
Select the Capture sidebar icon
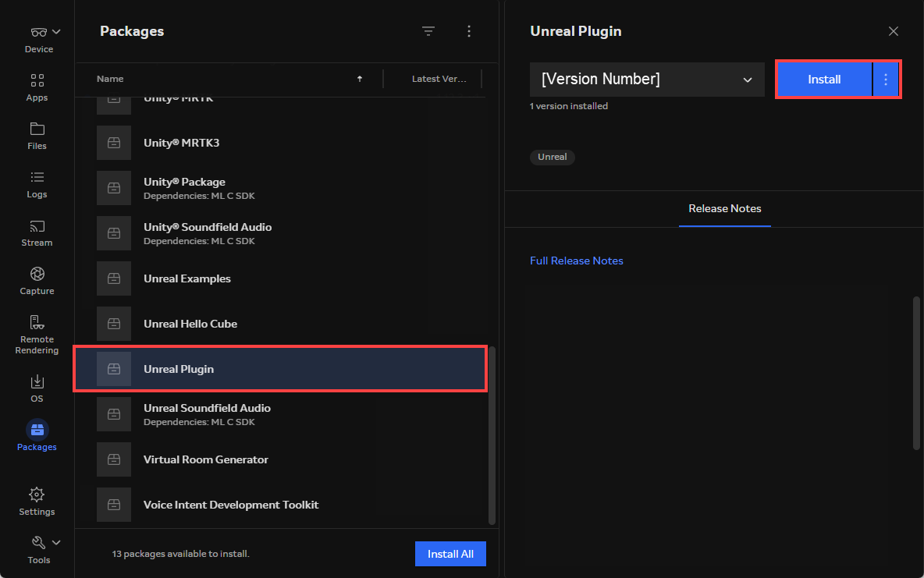tap(37, 280)
